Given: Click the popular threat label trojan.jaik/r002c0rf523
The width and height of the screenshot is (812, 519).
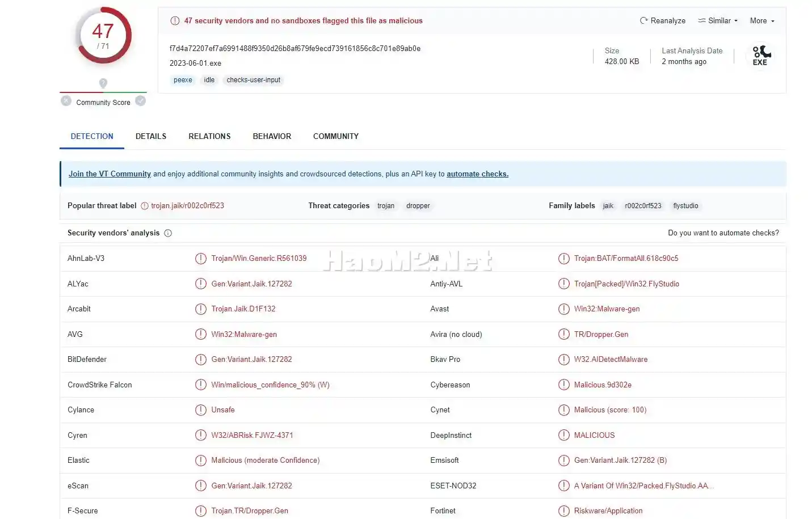Looking at the screenshot, I should pyautogui.click(x=187, y=206).
